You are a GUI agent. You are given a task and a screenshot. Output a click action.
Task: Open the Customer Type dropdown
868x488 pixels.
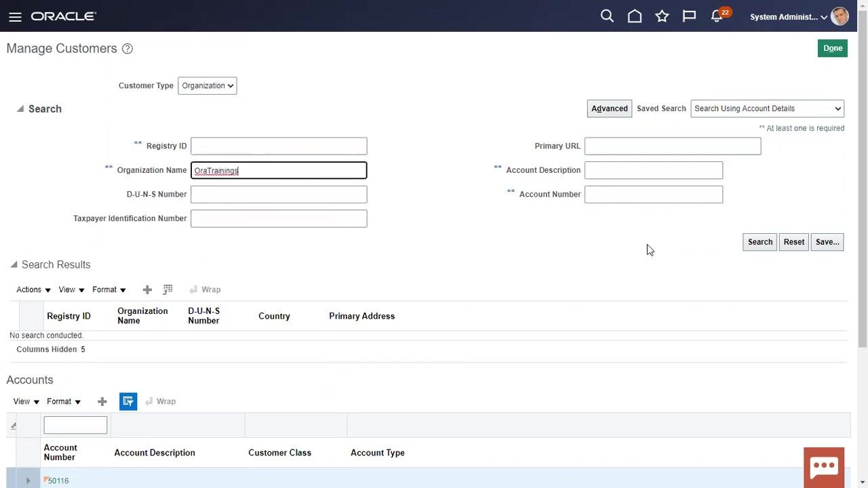coord(207,85)
